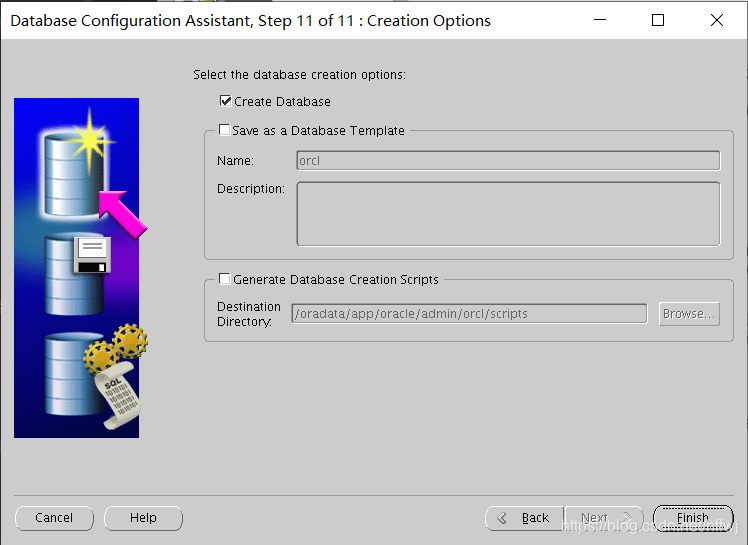The height and width of the screenshot is (545, 748).
Task: Click the template Name field containing orcl
Action: click(508, 160)
